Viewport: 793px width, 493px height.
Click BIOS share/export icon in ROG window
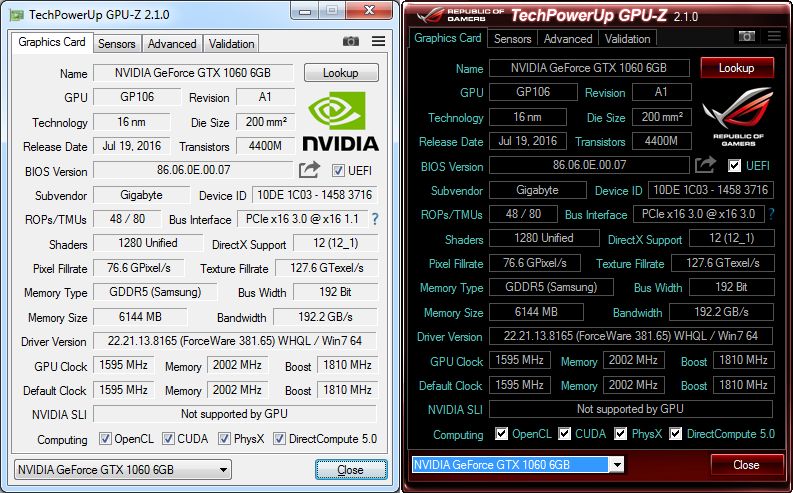click(705, 165)
